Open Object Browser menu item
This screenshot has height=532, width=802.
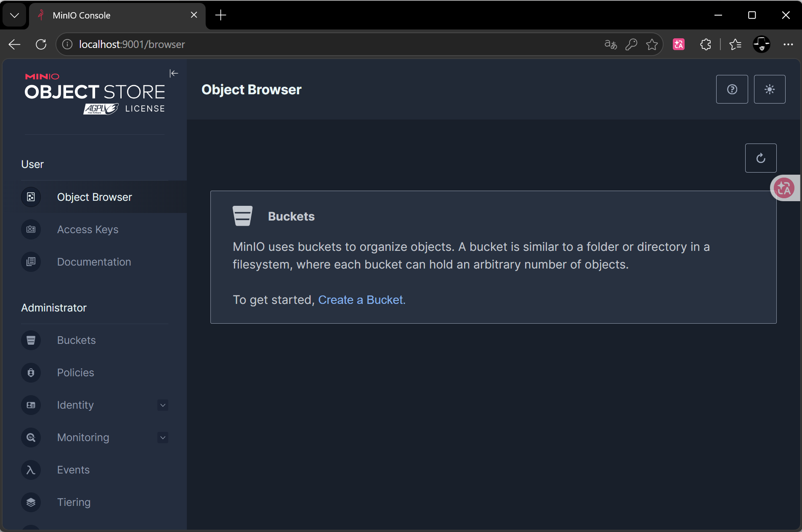[x=94, y=197]
